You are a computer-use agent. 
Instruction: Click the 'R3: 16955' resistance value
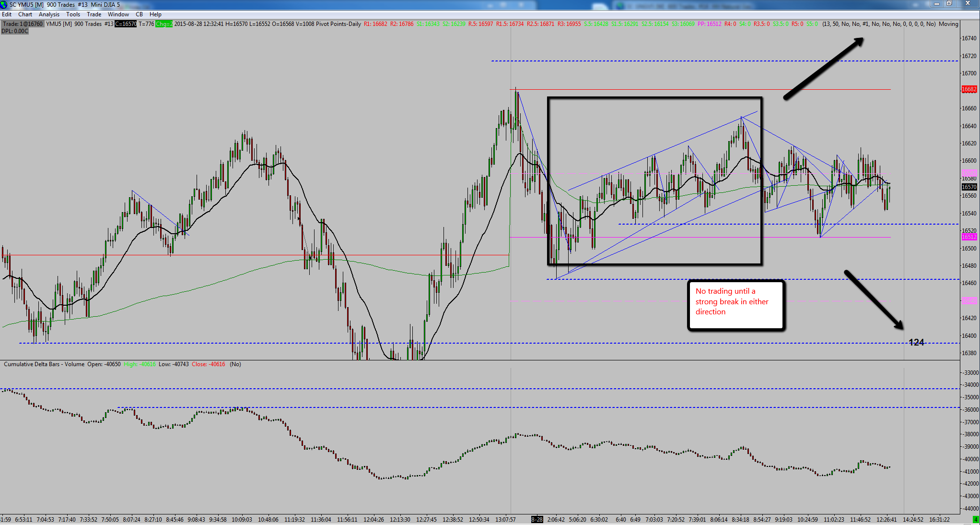(x=569, y=24)
